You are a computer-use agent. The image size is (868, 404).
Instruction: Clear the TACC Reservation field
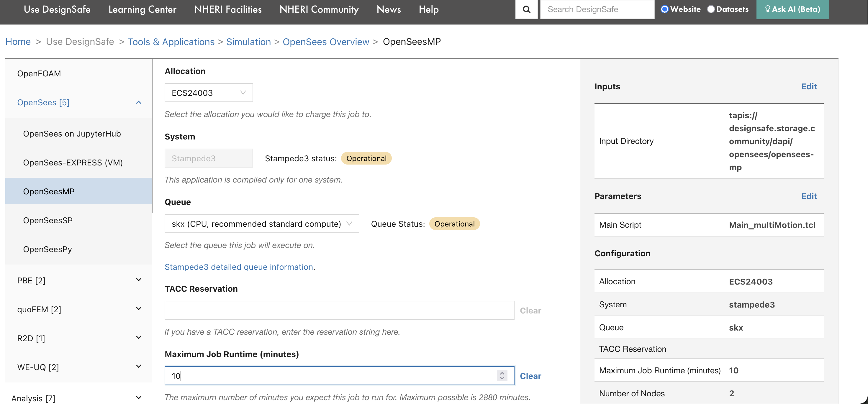click(x=530, y=311)
